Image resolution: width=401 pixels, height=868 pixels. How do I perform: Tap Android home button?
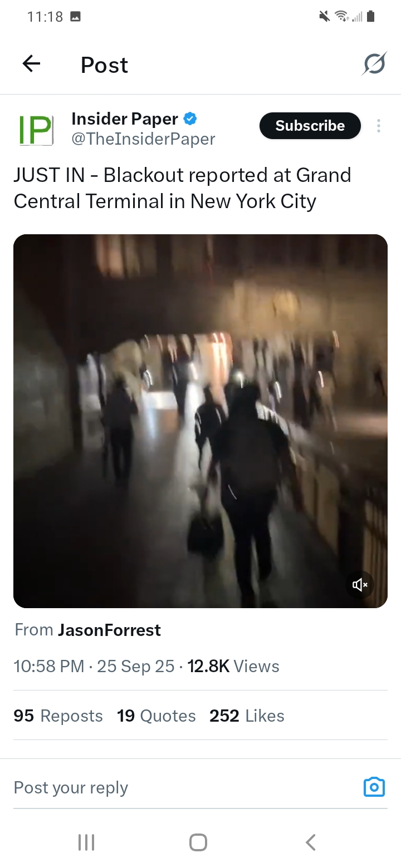tap(198, 842)
